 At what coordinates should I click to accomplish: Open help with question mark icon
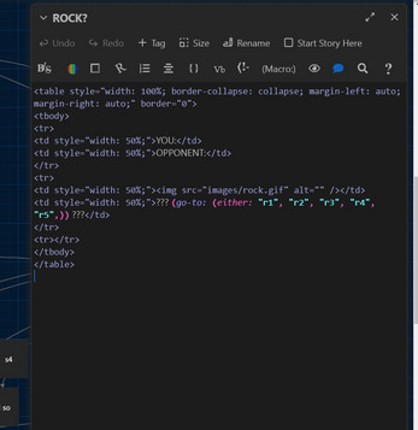pos(388,69)
